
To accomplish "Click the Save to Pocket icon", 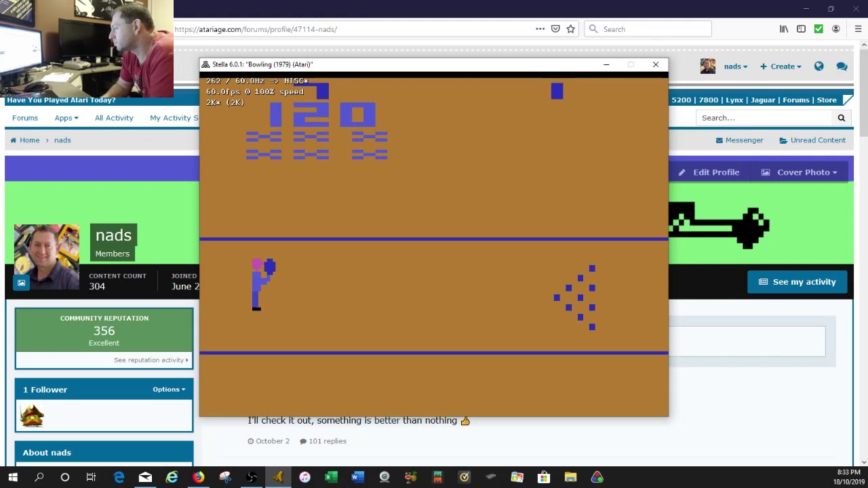I will pos(555,29).
